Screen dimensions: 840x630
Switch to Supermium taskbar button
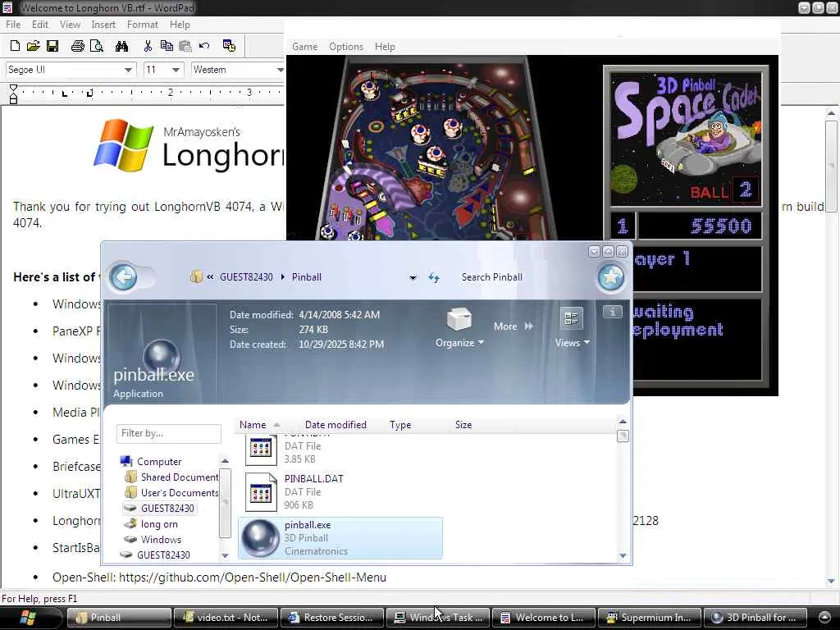(650, 618)
